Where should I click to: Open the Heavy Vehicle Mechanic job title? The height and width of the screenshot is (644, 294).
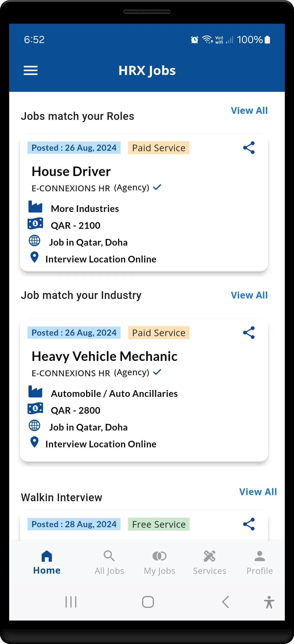pyautogui.click(x=105, y=356)
